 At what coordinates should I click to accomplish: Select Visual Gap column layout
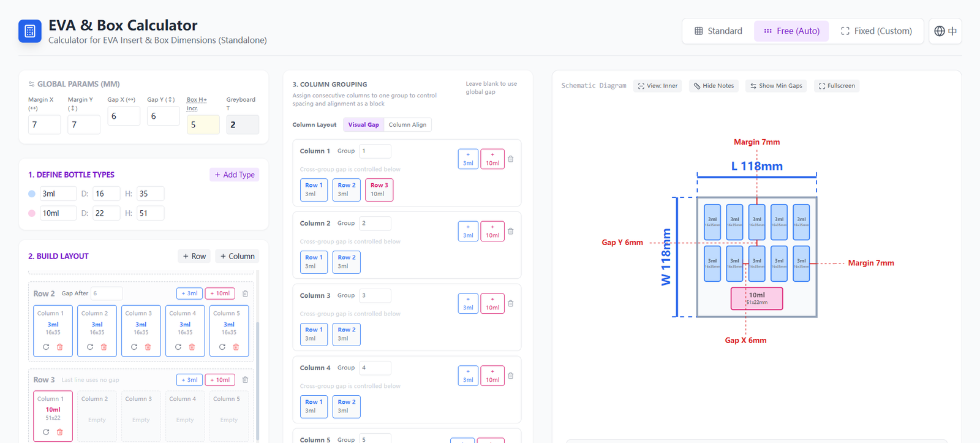(x=364, y=125)
